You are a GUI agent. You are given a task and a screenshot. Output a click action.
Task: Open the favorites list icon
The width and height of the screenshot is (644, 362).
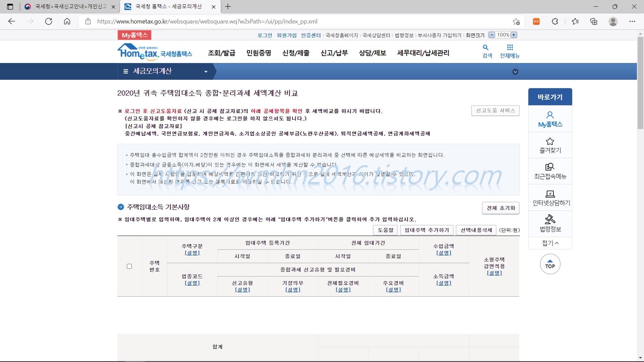(575, 21)
